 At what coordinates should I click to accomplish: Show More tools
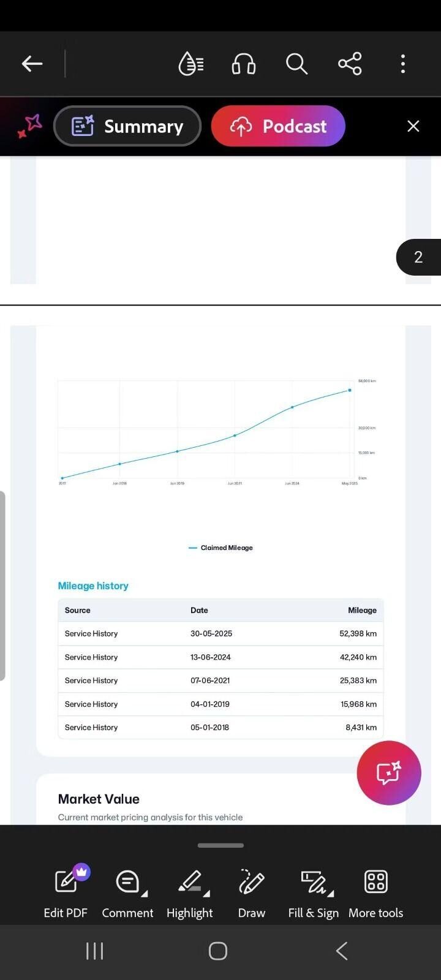[375, 893]
